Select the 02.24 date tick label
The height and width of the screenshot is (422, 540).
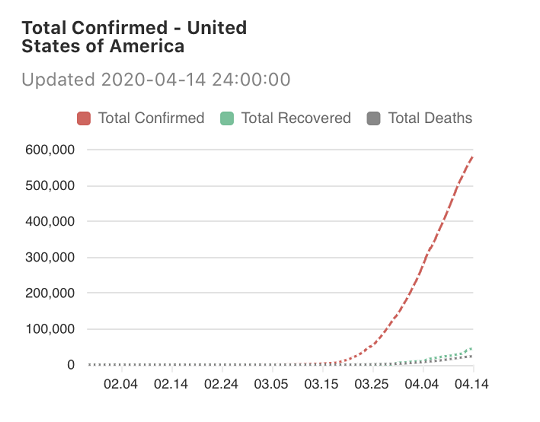221,384
